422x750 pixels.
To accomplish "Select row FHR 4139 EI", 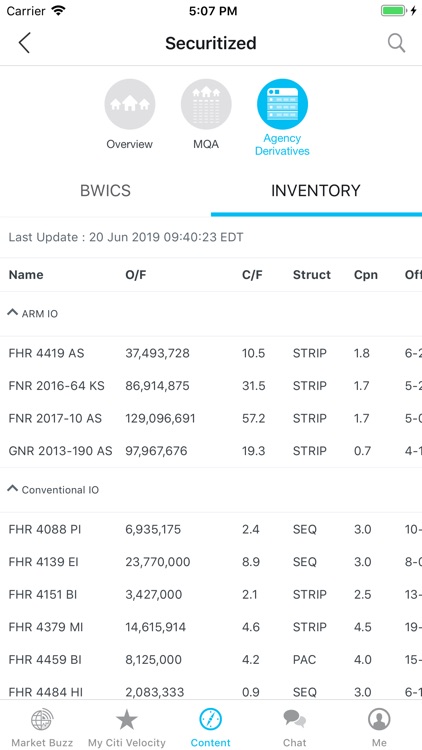I will coord(211,562).
